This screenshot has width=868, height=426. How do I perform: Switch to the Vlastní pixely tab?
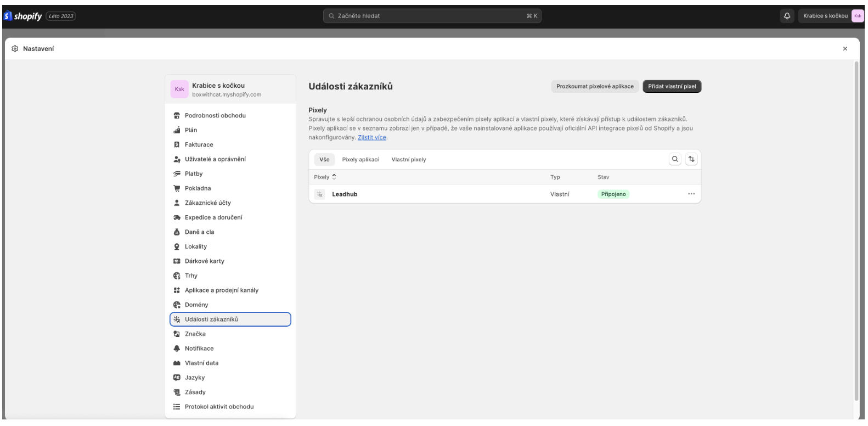pos(409,159)
